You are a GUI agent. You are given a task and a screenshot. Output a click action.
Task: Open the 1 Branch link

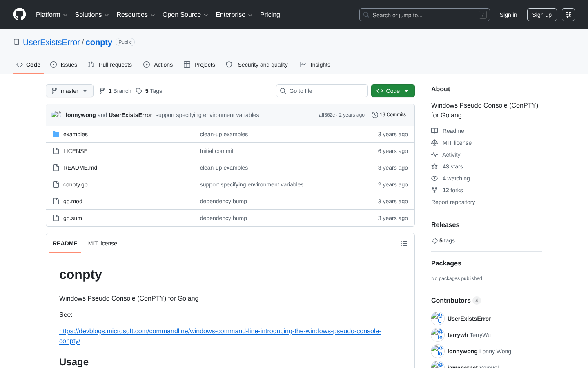point(115,91)
